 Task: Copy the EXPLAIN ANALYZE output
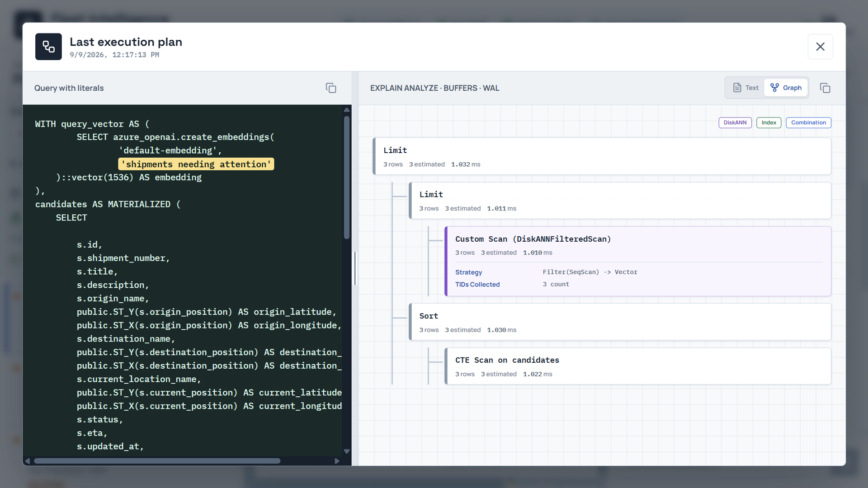(825, 88)
